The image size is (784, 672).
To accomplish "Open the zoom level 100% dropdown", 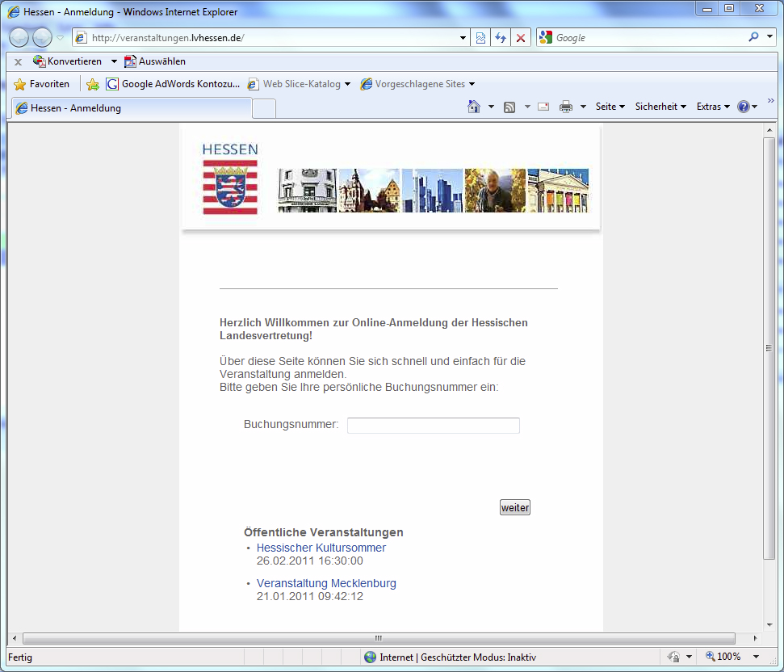I will [756, 657].
